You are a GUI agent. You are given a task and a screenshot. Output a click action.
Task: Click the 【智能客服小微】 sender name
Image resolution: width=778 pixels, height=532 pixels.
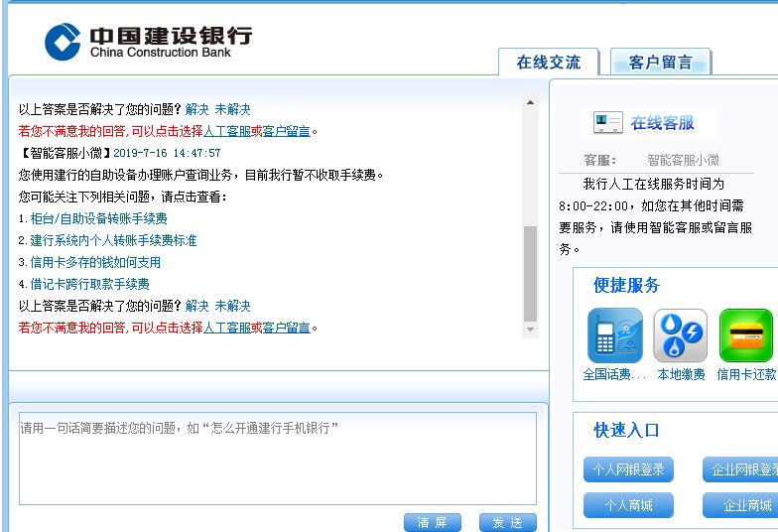[65, 153]
